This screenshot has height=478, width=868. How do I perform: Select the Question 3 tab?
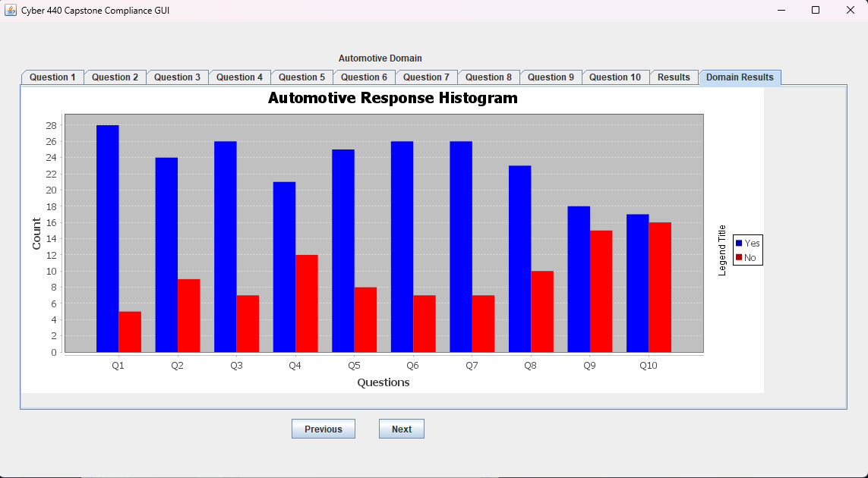(x=177, y=77)
